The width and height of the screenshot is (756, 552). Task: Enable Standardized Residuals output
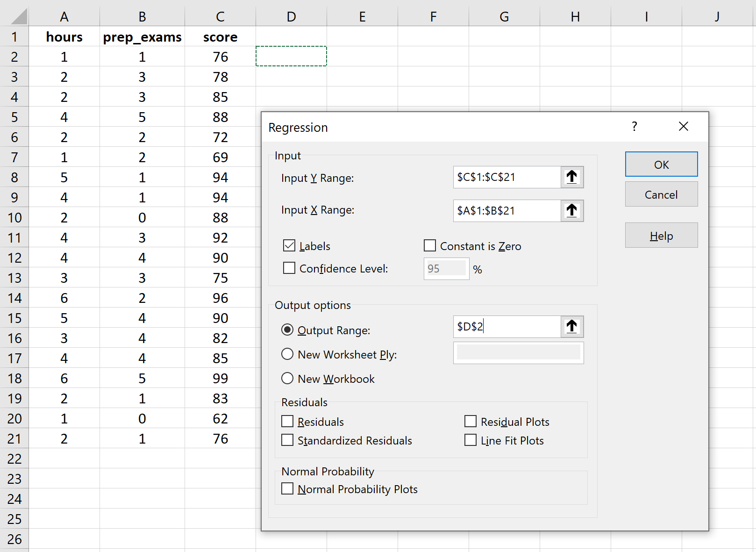[x=287, y=440]
